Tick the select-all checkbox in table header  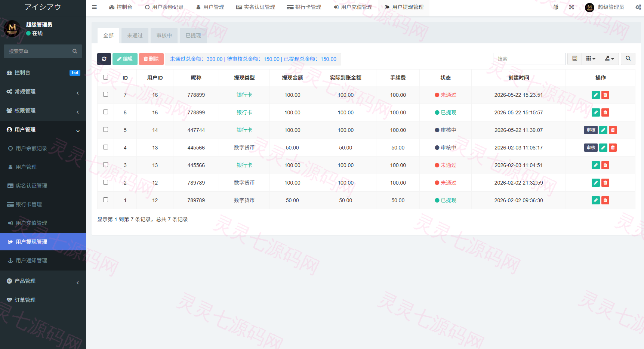coord(106,77)
